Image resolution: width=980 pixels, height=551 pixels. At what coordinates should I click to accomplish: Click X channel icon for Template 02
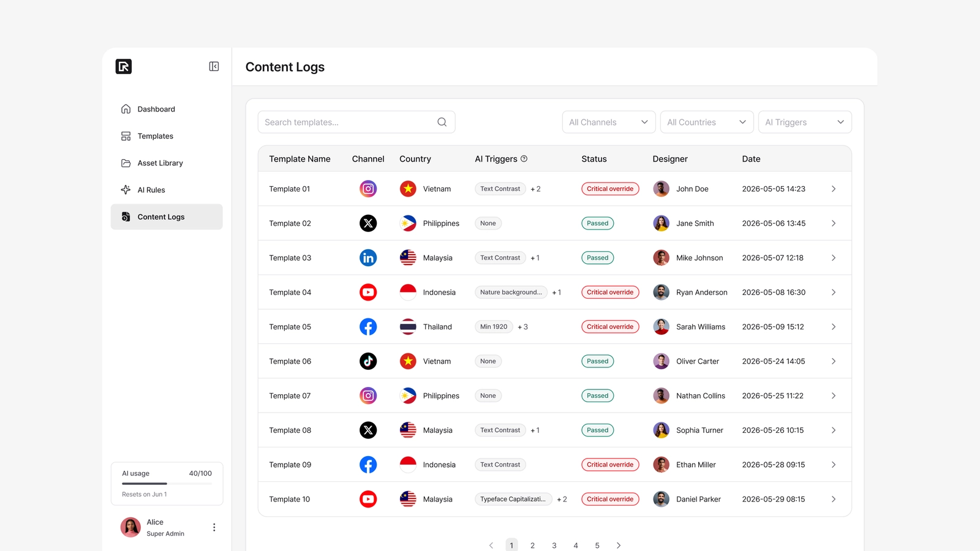point(368,223)
